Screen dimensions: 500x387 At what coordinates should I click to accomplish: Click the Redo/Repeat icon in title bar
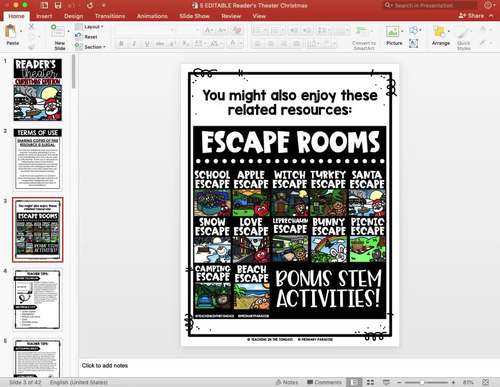click(x=90, y=5)
